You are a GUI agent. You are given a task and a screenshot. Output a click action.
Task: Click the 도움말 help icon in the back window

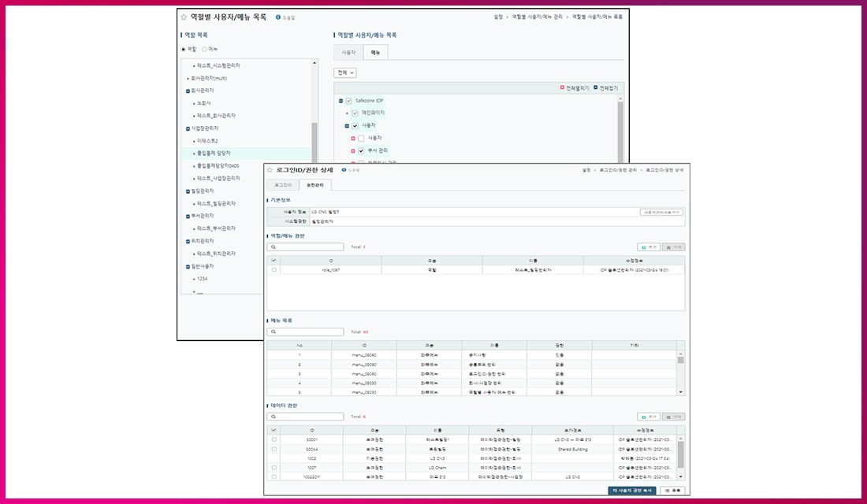(278, 17)
